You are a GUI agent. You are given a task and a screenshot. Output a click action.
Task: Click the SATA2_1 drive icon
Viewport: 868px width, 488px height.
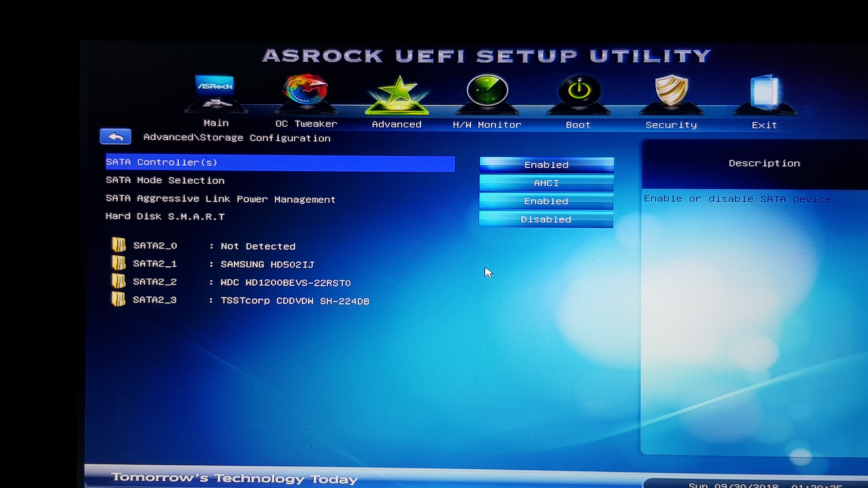tap(119, 263)
